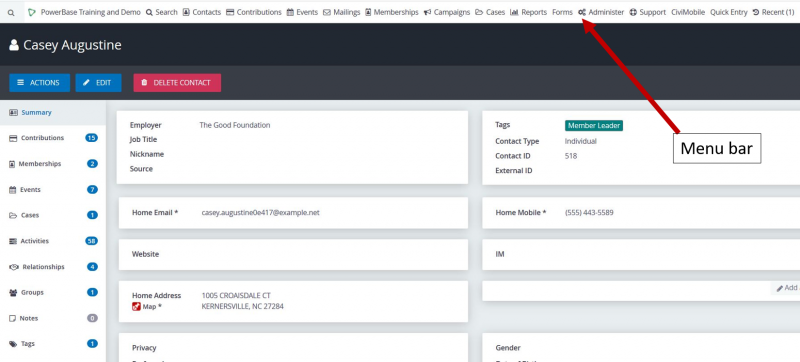
Task: Click the Delete Contact button
Action: click(x=177, y=83)
